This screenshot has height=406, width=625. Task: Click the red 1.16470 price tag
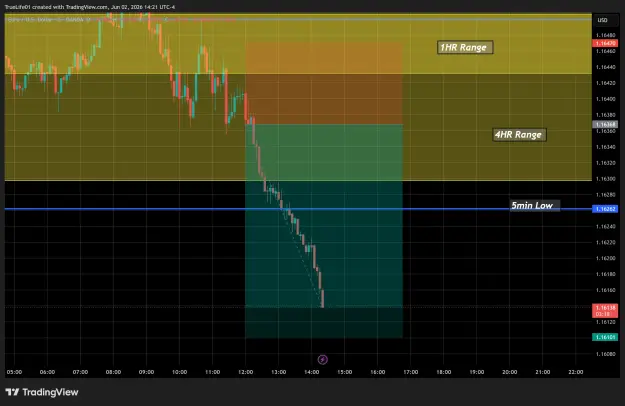(605, 43)
